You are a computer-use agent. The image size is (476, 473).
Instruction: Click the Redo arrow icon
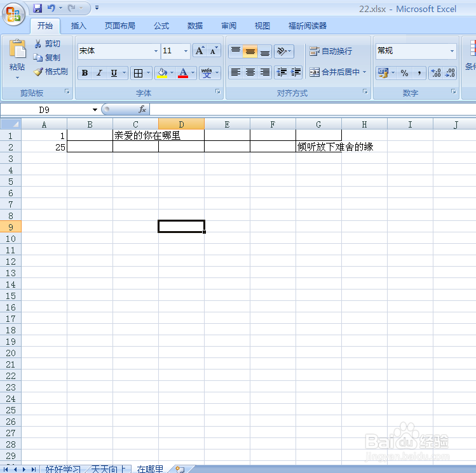click(72, 8)
